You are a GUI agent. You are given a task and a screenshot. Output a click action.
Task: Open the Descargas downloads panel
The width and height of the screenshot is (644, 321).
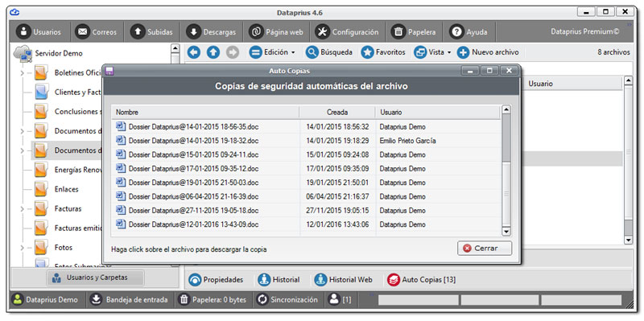tap(211, 32)
